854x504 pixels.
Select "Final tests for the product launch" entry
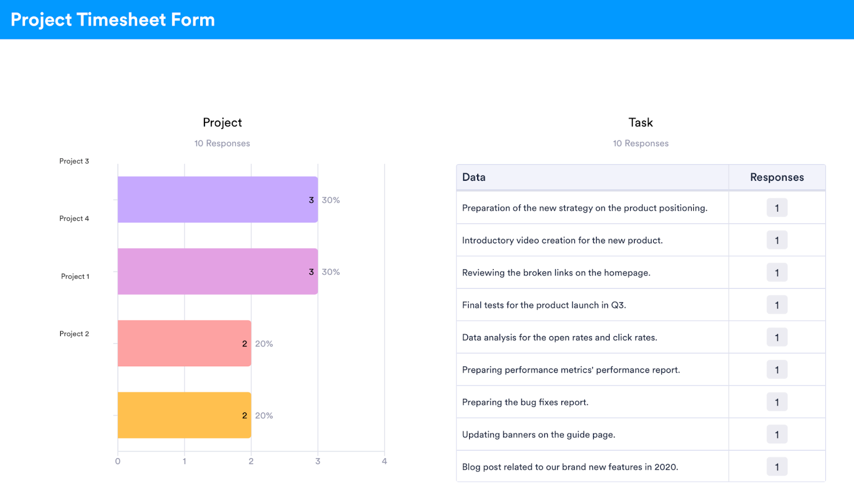[544, 305]
